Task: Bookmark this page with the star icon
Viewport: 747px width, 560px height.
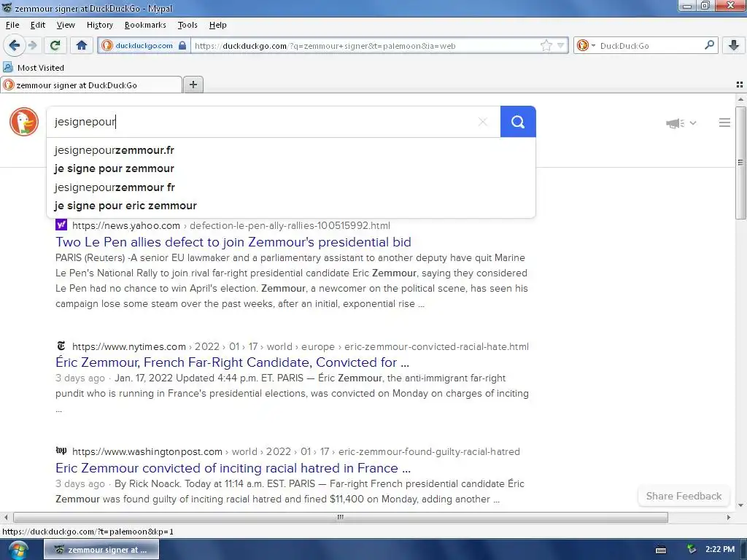Action: point(546,45)
